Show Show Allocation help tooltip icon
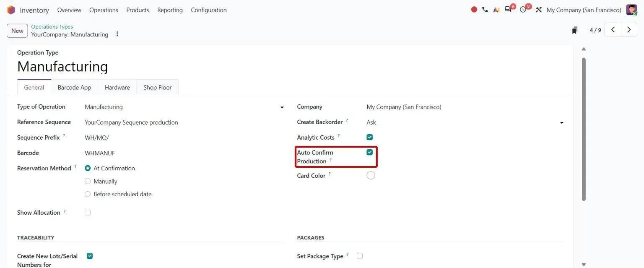The width and height of the screenshot is (644, 268). 65,211
